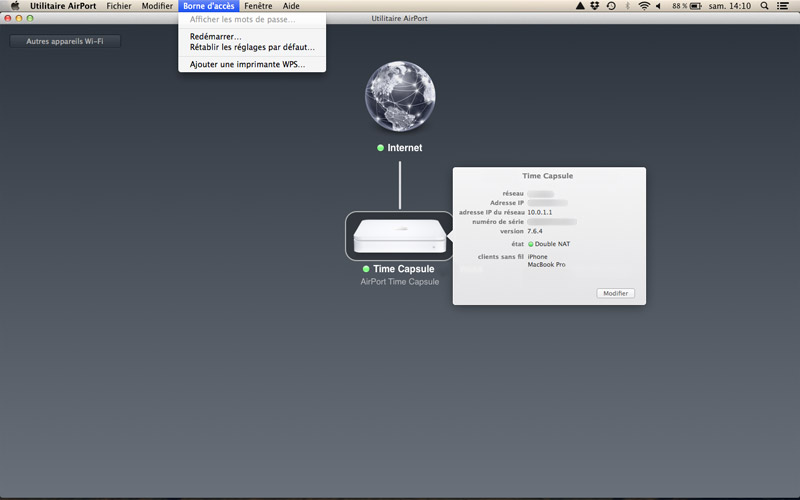Select the Time Capsule device icon
The width and height of the screenshot is (800, 500).
coord(399,236)
